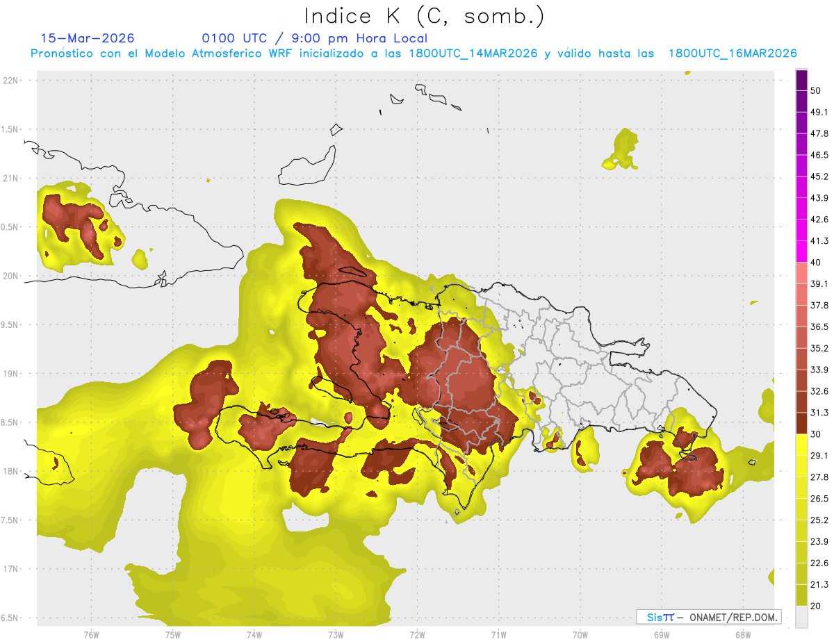Click the 72W longitude axis label
Image resolution: width=834 pixels, height=644 pixels.
417,634
